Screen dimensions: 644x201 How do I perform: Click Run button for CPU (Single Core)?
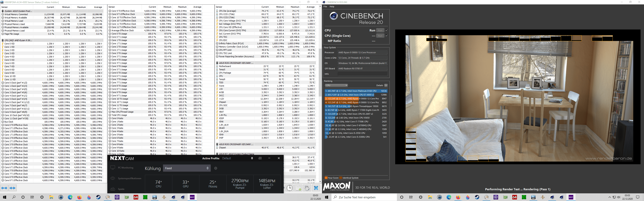[x=380, y=36]
